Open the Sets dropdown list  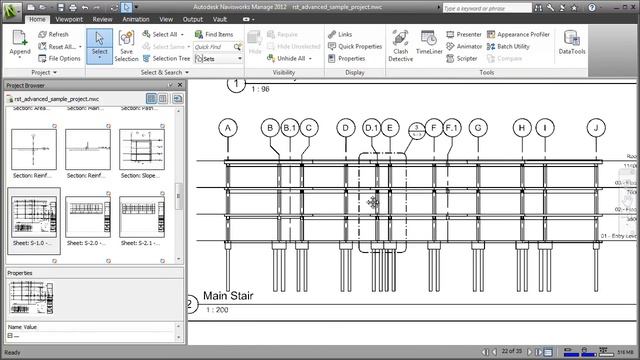240,59
